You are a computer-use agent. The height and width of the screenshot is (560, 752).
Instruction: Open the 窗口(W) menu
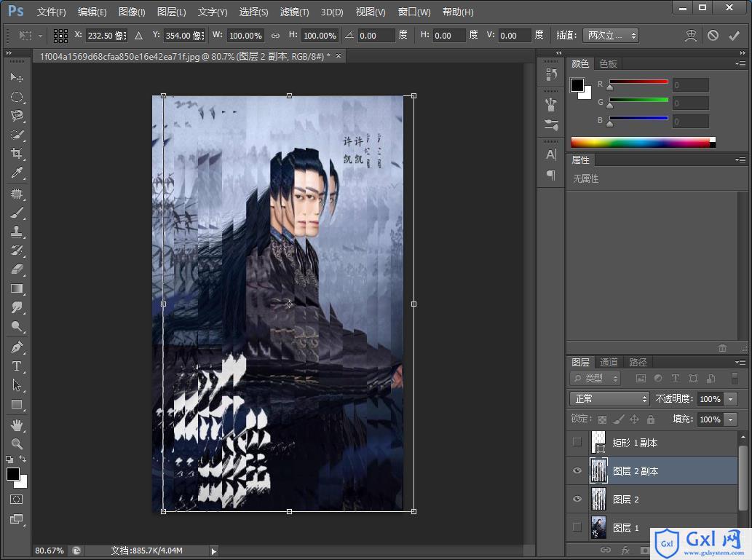click(414, 12)
